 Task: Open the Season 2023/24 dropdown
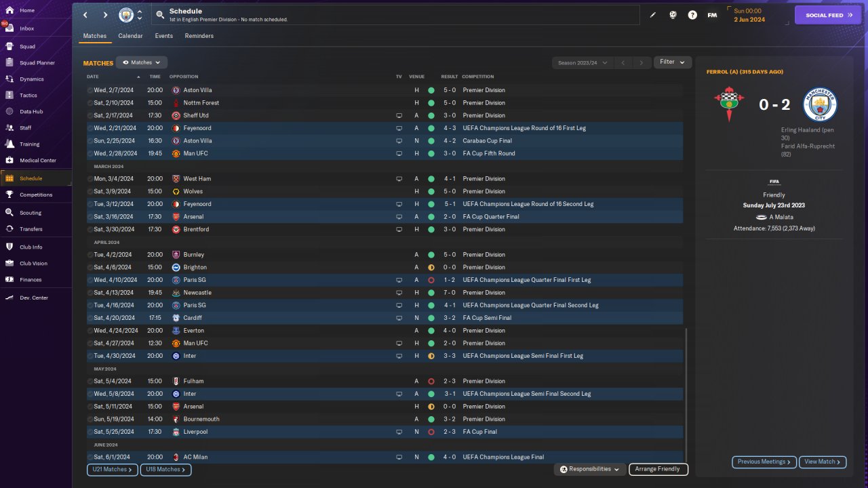pos(582,63)
